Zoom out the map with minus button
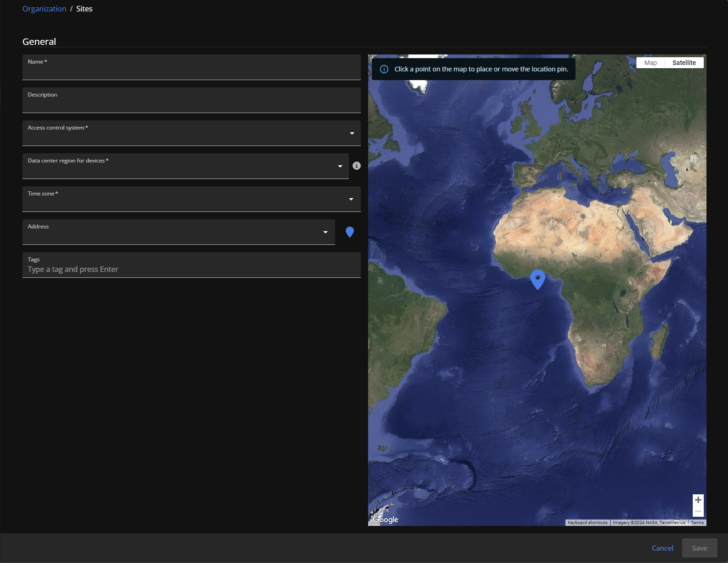 (698, 511)
